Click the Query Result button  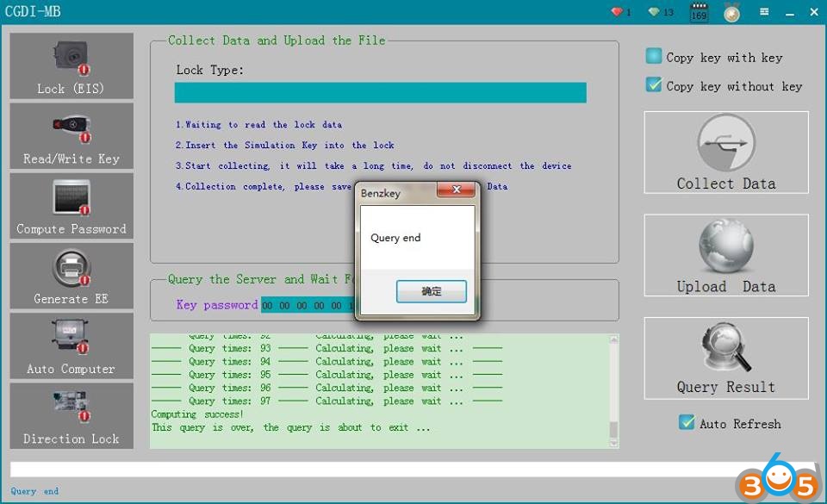(x=726, y=358)
